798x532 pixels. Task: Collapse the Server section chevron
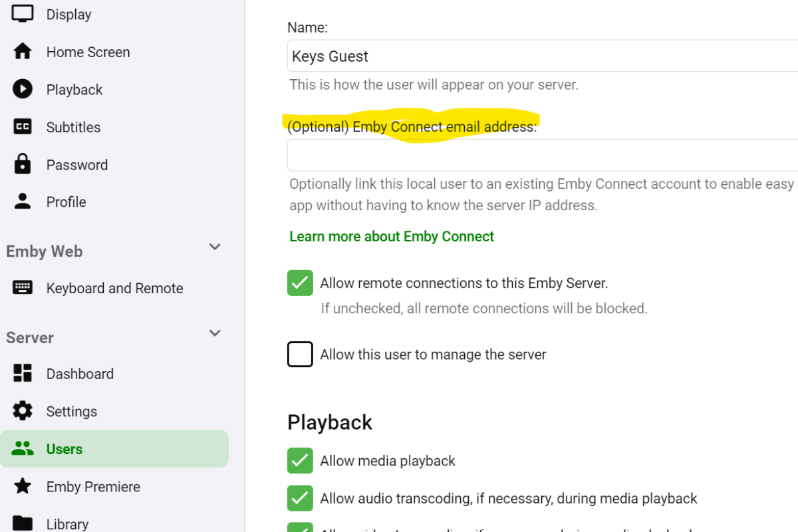215,333
